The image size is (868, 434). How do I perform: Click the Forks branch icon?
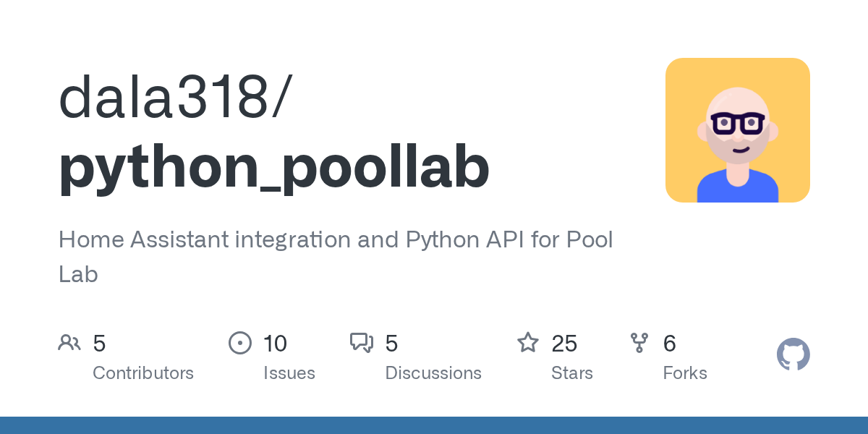point(639,343)
